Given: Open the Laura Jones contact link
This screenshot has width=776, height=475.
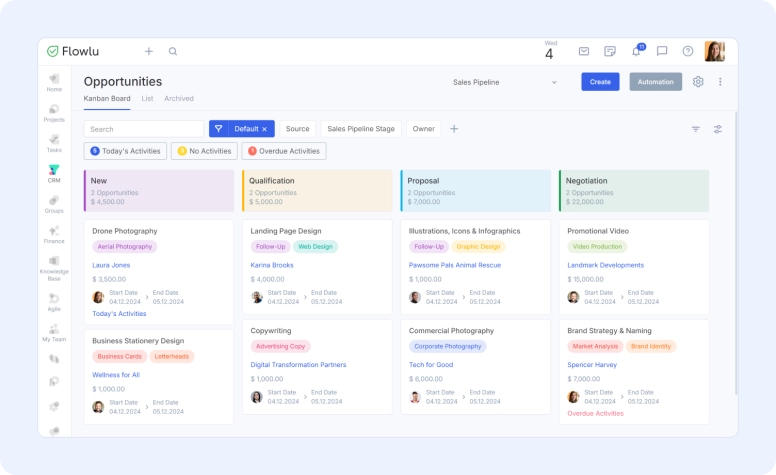Looking at the screenshot, I should [111, 265].
